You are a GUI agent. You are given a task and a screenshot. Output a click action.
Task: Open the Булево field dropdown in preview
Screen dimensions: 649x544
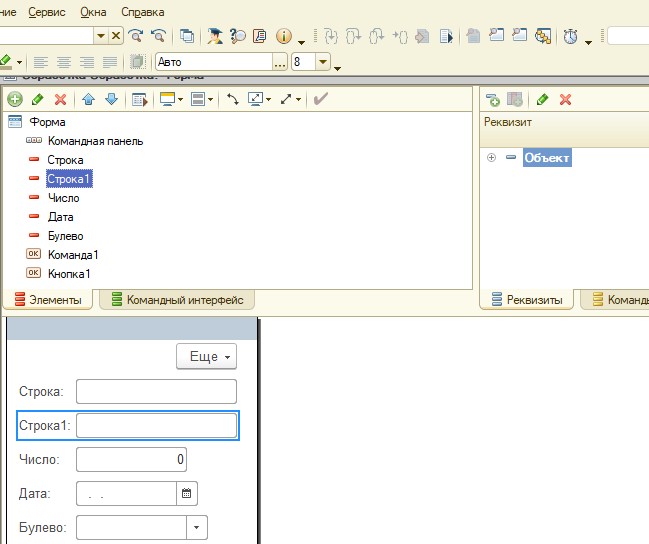click(x=197, y=527)
